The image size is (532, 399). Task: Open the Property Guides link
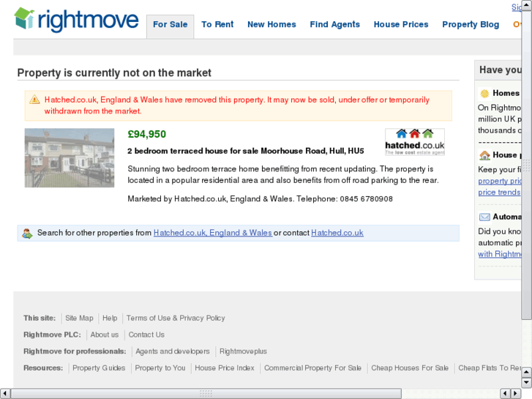tap(99, 368)
